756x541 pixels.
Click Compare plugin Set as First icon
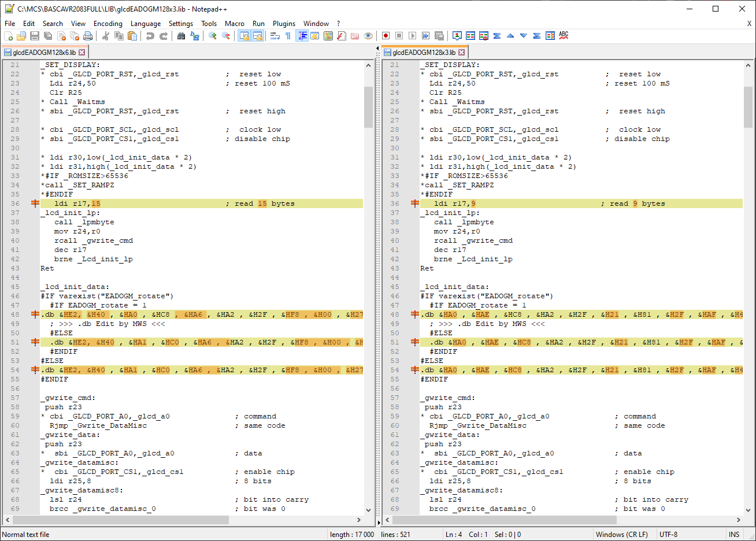(x=457, y=36)
